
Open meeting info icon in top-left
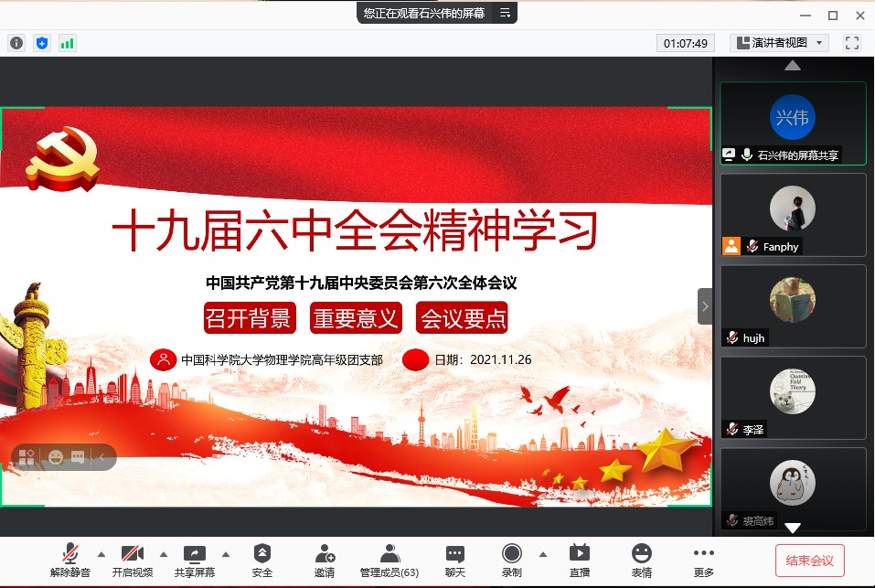pyautogui.click(x=16, y=43)
